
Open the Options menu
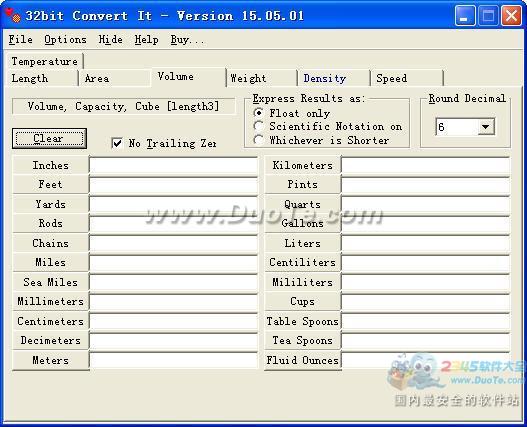(65, 40)
